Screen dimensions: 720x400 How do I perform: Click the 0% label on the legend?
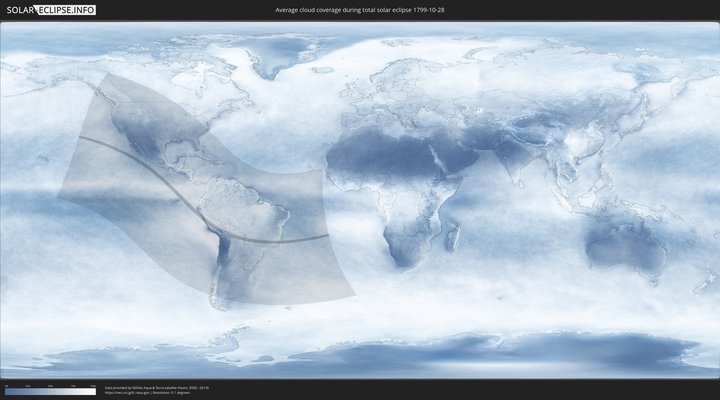(6, 386)
